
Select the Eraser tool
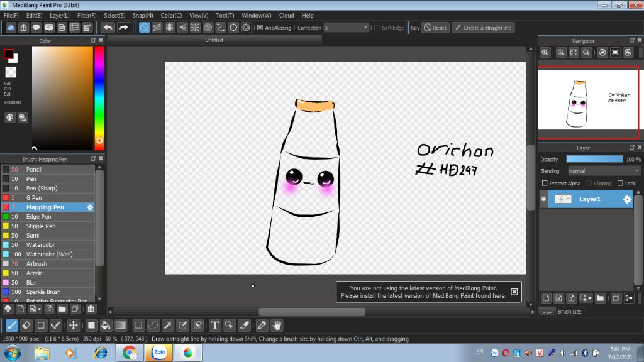(x=26, y=326)
